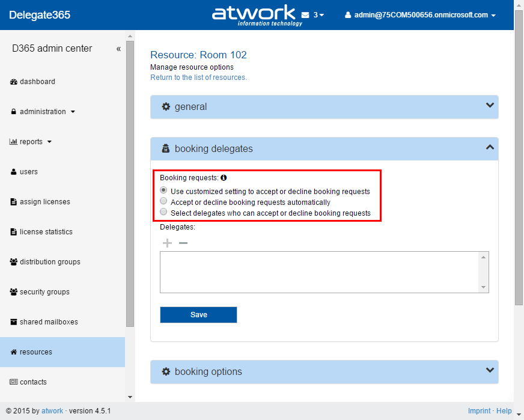The width and height of the screenshot is (524, 420).
Task: Click the license statistics document icon
Action: tap(13, 232)
